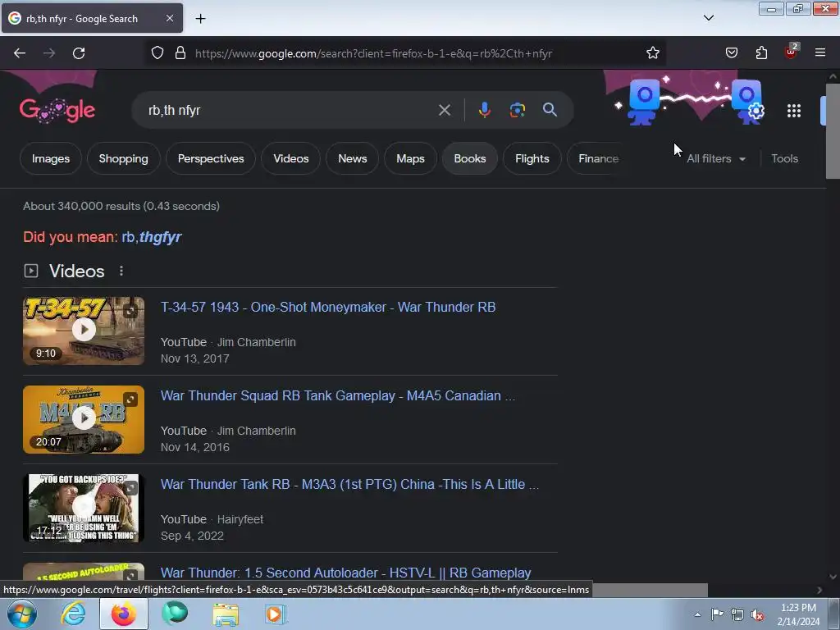Play the T-34-57 video thumbnail
This screenshot has height=630, width=840.
(x=84, y=331)
